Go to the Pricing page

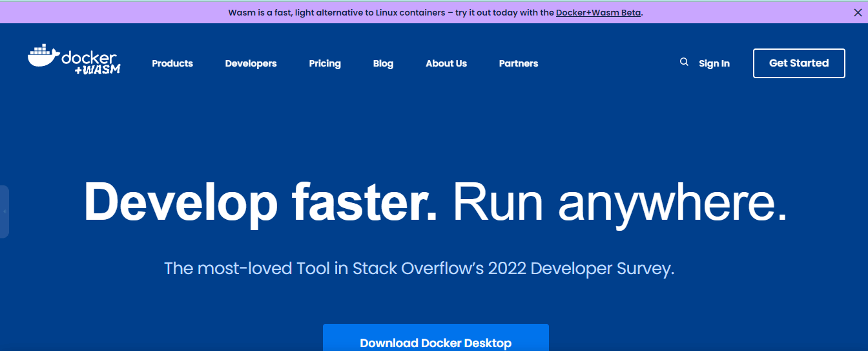tap(325, 63)
